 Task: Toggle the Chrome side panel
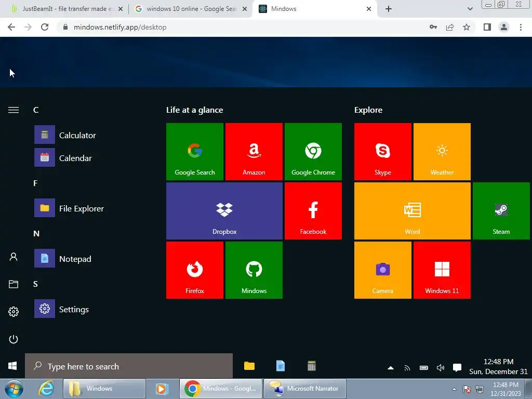(x=487, y=27)
